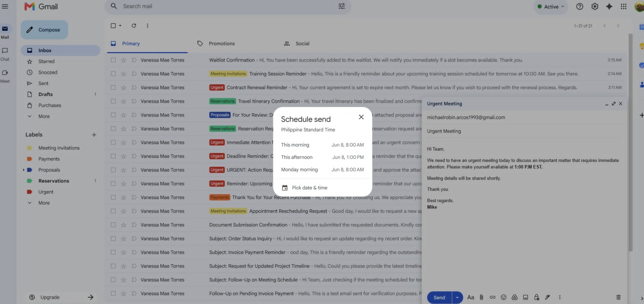Close the Schedule send dialog
Viewport: 644px width, 304px height.
361,117
